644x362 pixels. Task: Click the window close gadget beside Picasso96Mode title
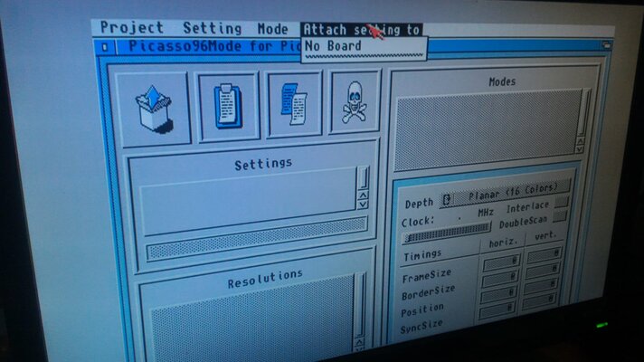pos(107,47)
